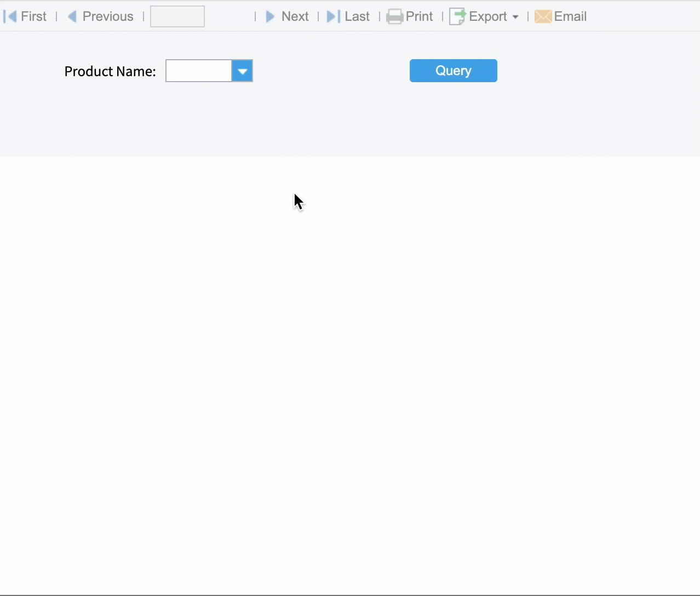Viewport: 700px width, 596px height.
Task: Select the Previous text link
Action: pyautogui.click(x=107, y=16)
